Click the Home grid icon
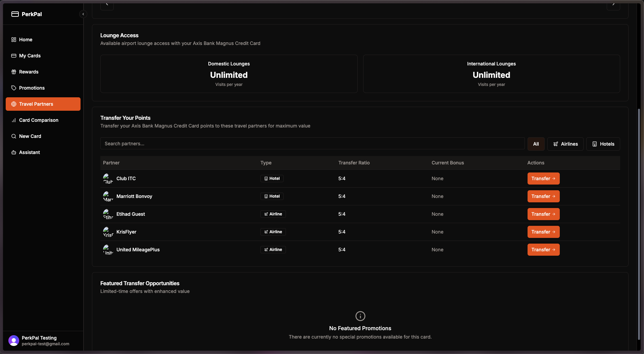Image resolution: width=644 pixels, height=354 pixels. click(x=14, y=40)
